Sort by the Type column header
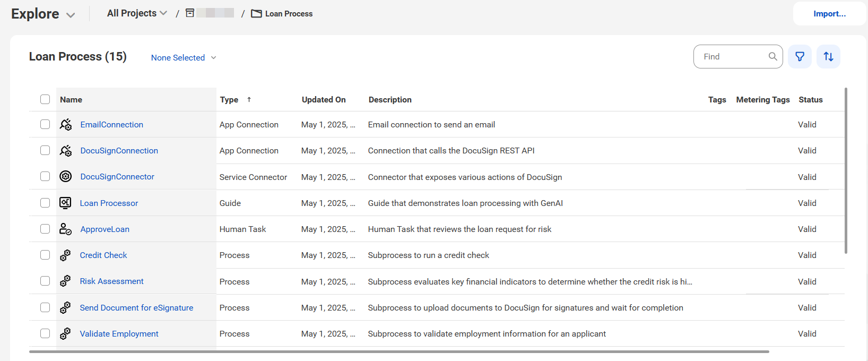This screenshot has width=868, height=361. click(229, 99)
